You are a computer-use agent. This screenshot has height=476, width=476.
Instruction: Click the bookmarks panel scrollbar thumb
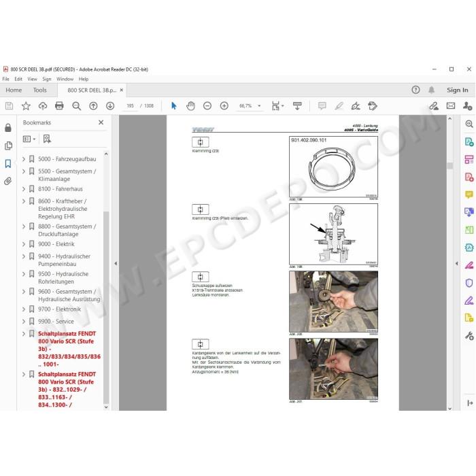[x=106, y=307]
